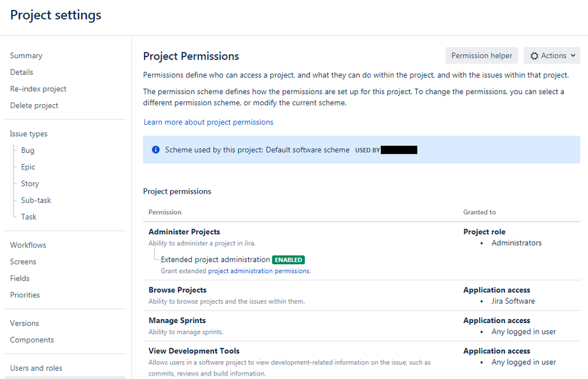Open the Epic issue type settings
Viewport: 588px width, 379px height.
point(28,167)
